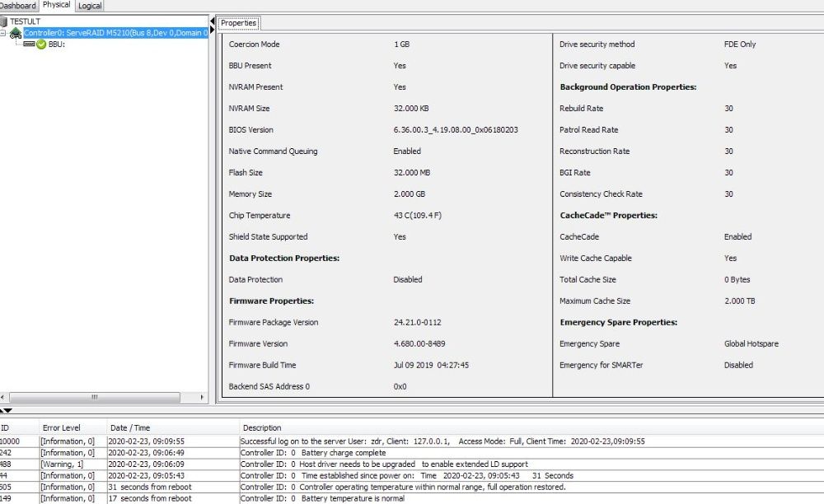The width and height of the screenshot is (824, 504).
Task: Click the Shield State Supported label
Action: tap(268, 237)
